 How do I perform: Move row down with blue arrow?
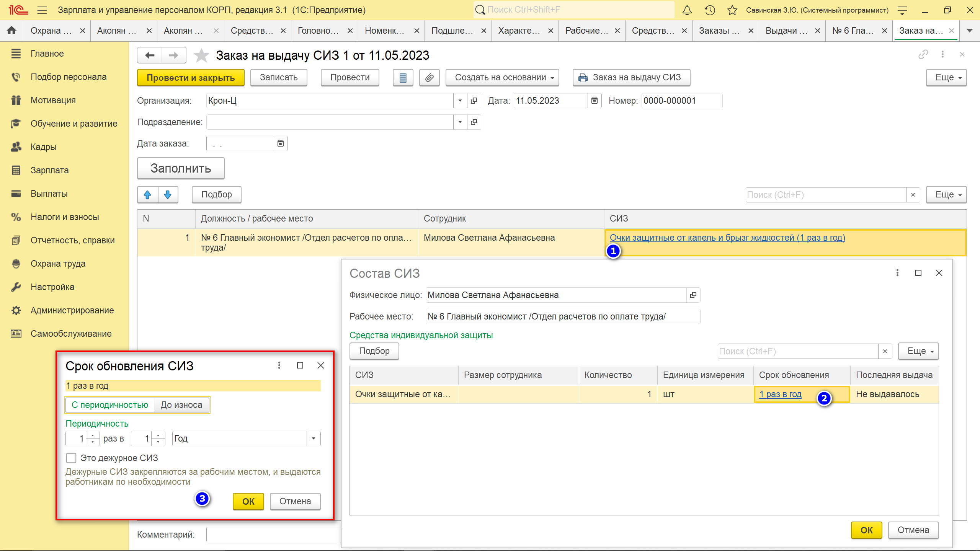point(168,195)
